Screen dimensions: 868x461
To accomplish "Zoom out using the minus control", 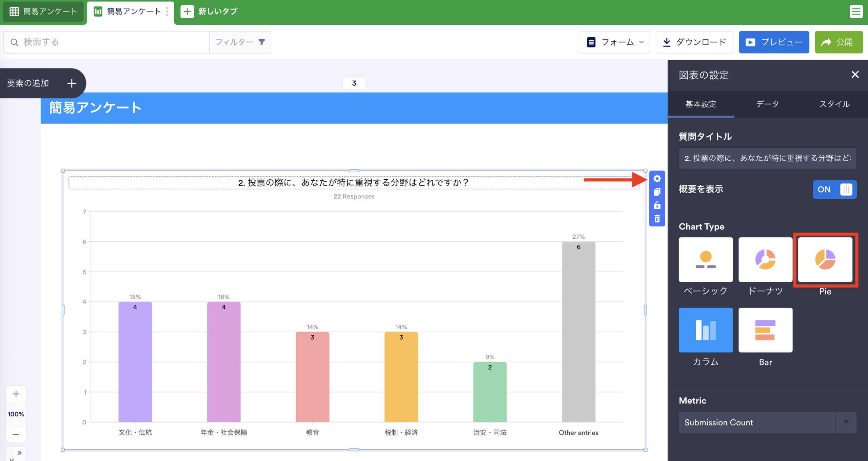I will (x=16, y=434).
